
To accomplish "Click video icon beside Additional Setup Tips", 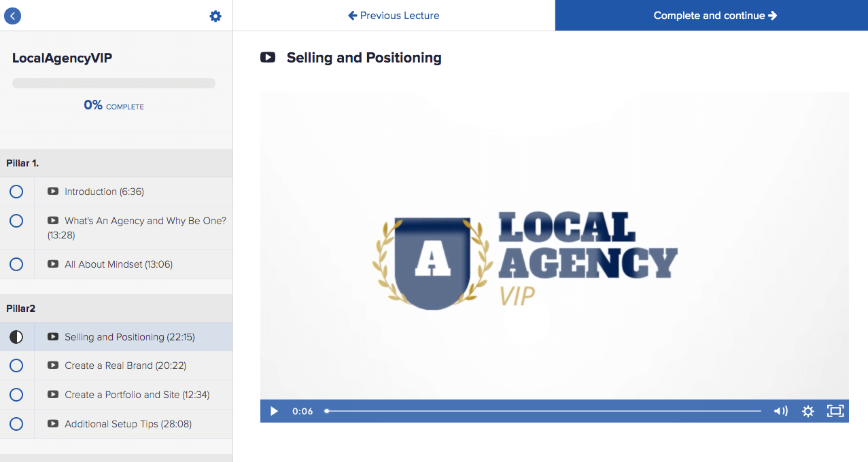I will [x=53, y=423].
